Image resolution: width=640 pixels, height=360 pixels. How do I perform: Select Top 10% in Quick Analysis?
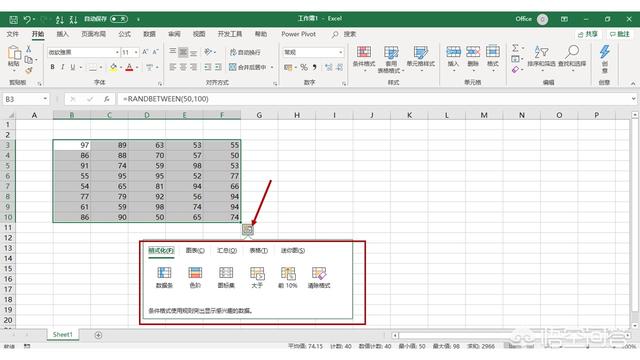[288, 277]
